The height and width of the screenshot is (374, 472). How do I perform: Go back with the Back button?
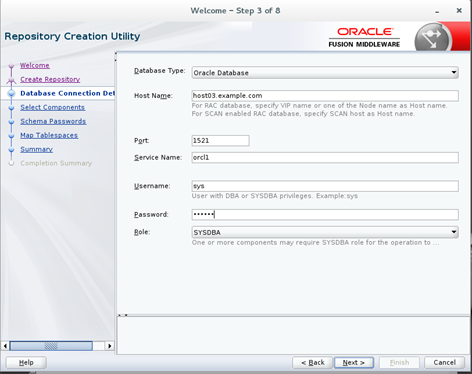click(313, 362)
